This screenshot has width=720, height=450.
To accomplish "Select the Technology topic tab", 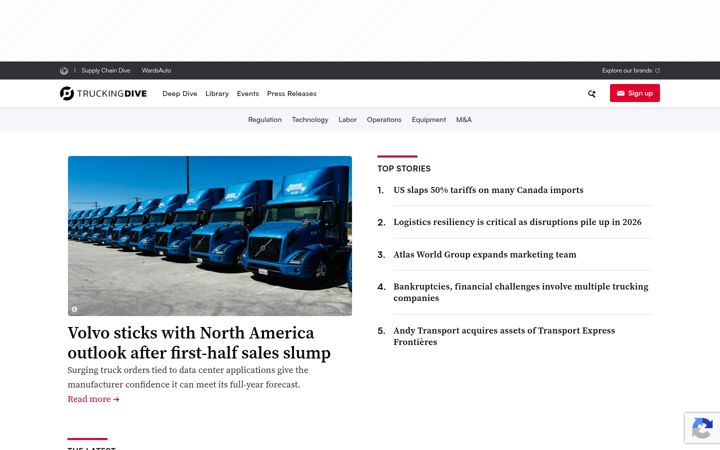I will click(310, 119).
